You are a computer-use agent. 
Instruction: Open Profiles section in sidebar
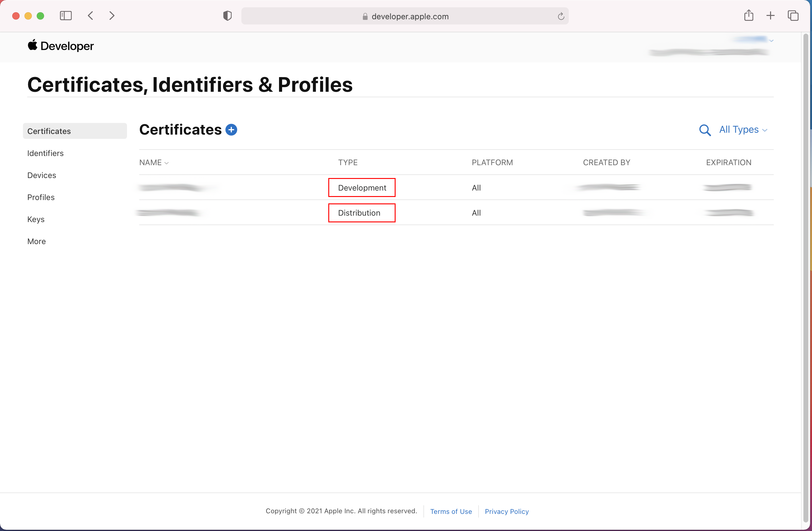(41, 197)
